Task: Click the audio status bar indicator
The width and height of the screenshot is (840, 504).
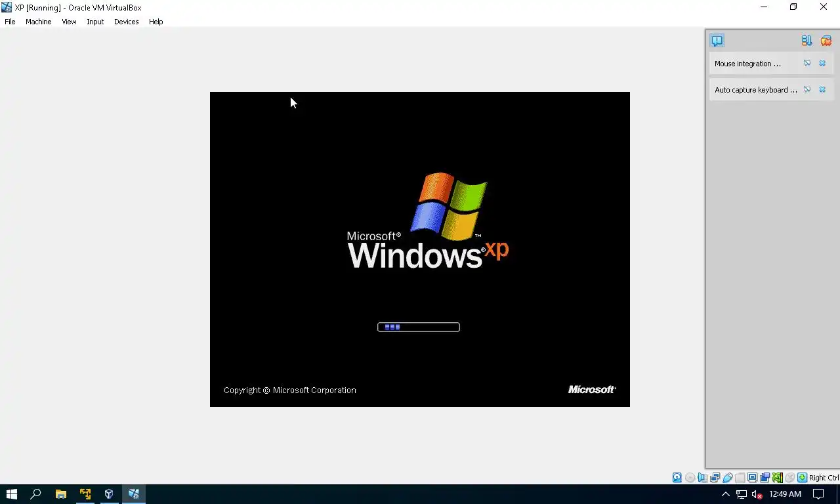Action: [702, 478]
